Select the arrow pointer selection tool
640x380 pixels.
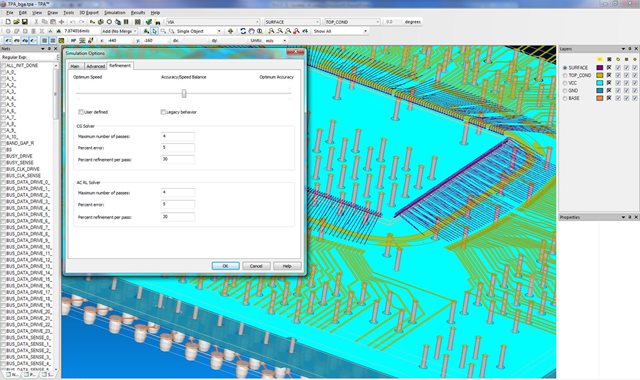[155, 31]
